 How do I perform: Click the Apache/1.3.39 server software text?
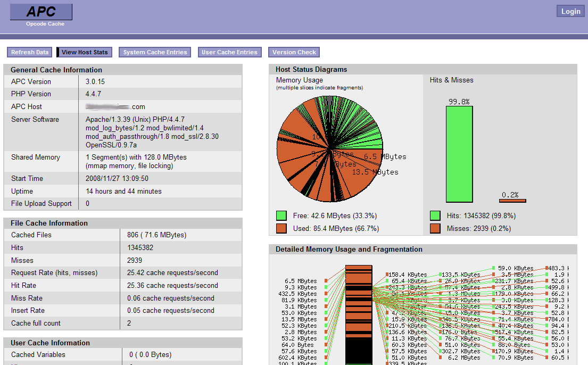point(152,132)
